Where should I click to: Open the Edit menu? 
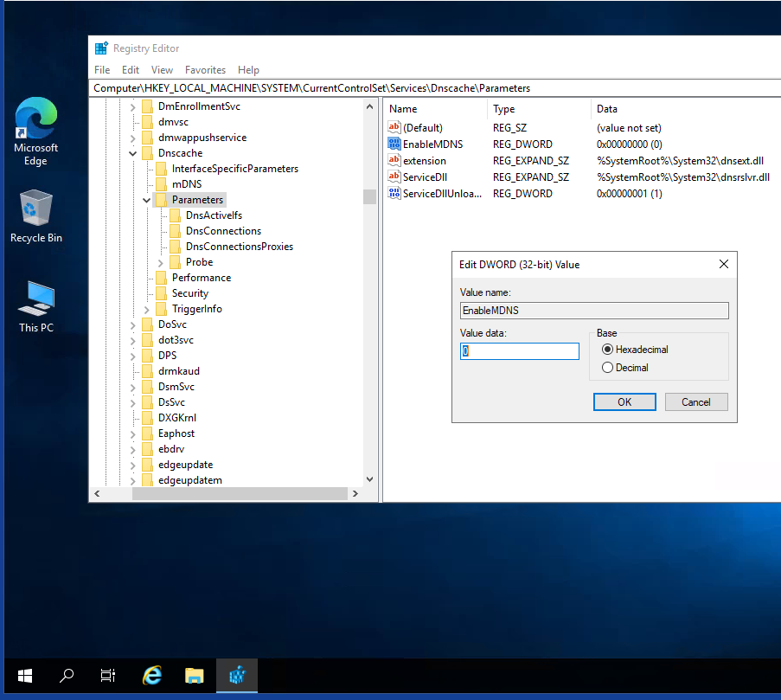point(131,70)
